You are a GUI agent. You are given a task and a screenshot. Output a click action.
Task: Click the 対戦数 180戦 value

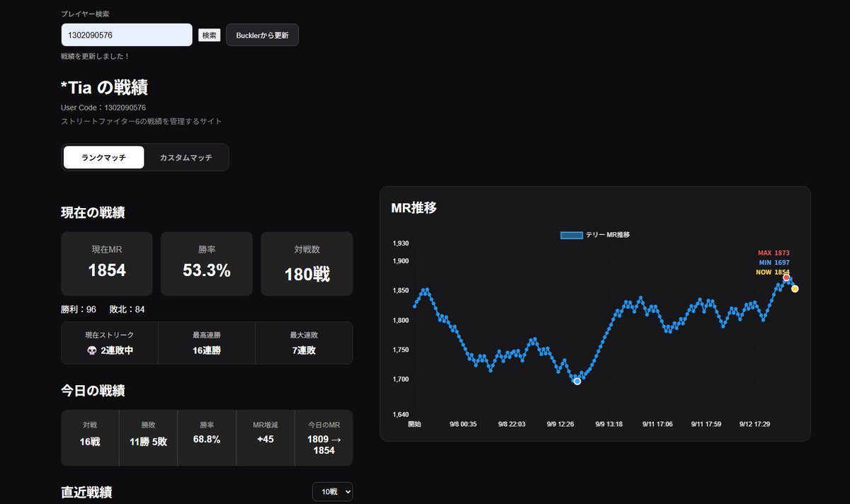(x=307, y=274)
